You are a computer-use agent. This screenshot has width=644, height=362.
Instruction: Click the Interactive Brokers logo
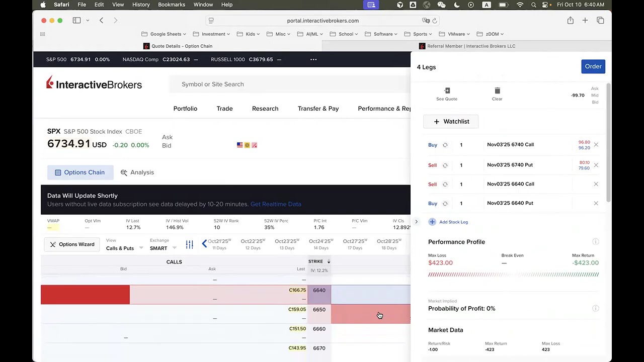[94, 83]
